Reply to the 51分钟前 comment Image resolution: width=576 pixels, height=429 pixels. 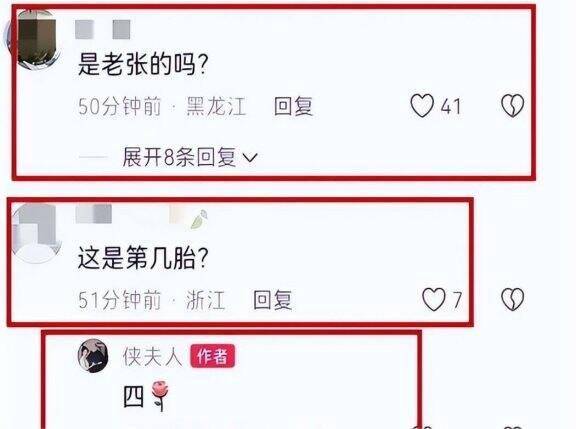click(x=273, y=300)
